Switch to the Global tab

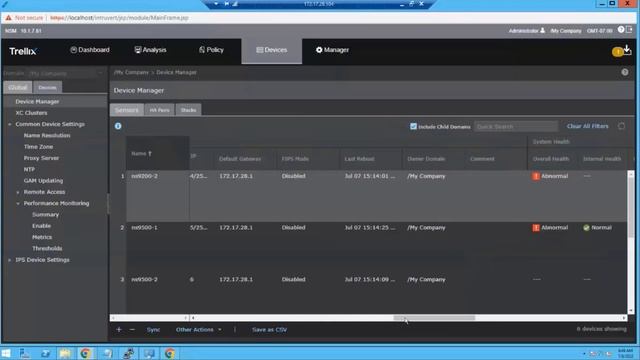(x=18, y=87)
